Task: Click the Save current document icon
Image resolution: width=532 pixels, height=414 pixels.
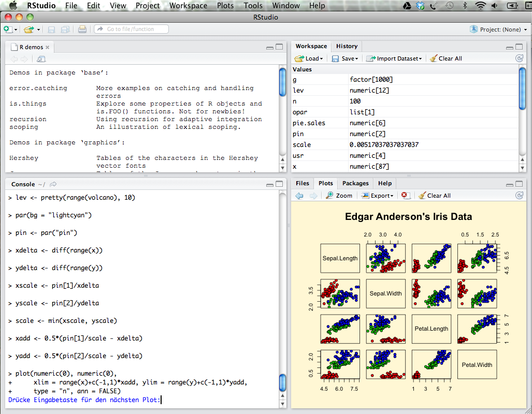Action: coord(52,29)
